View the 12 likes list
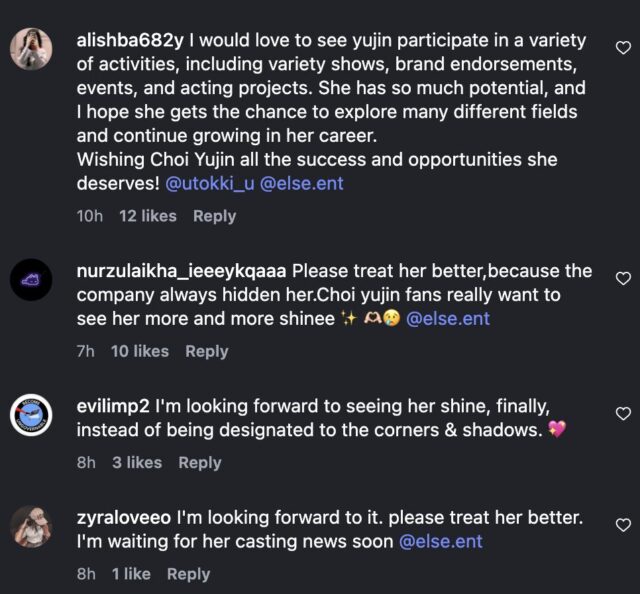This screenshot has width=640, height=594. pos(148,216)
